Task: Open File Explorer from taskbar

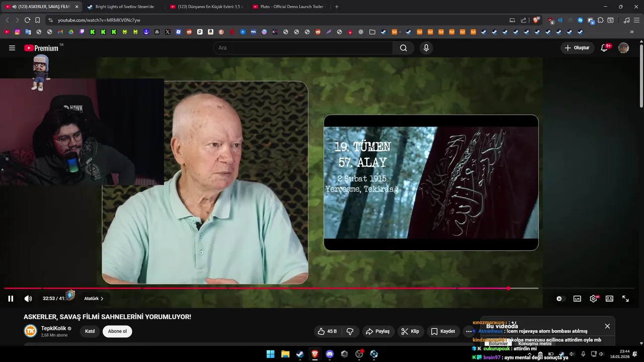Action: tap(285, 354)
